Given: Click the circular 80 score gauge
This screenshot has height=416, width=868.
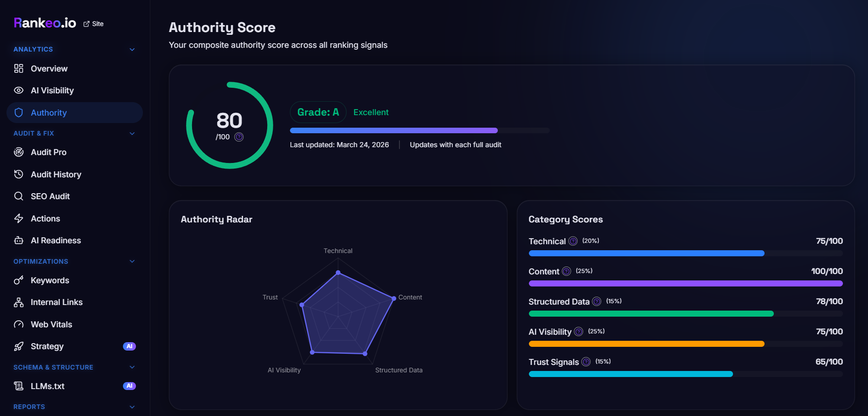Looking at the screenshot, I should pos(230,125).
